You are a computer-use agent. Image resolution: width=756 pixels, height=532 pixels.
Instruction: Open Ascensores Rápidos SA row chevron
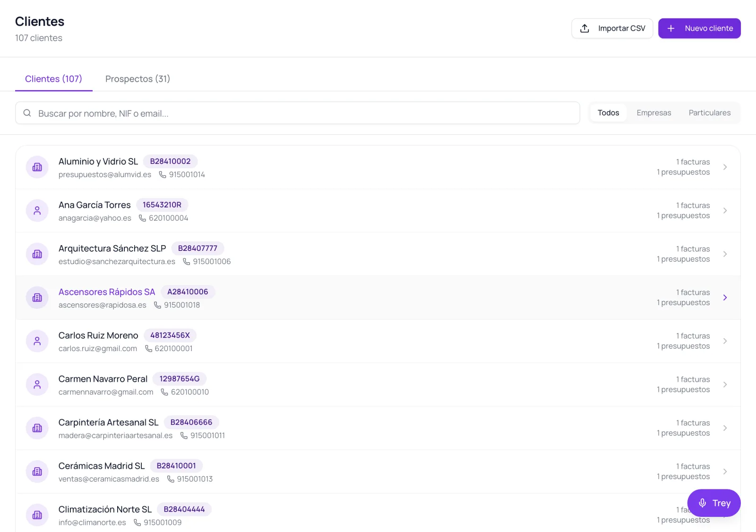[x=725, y=298]
